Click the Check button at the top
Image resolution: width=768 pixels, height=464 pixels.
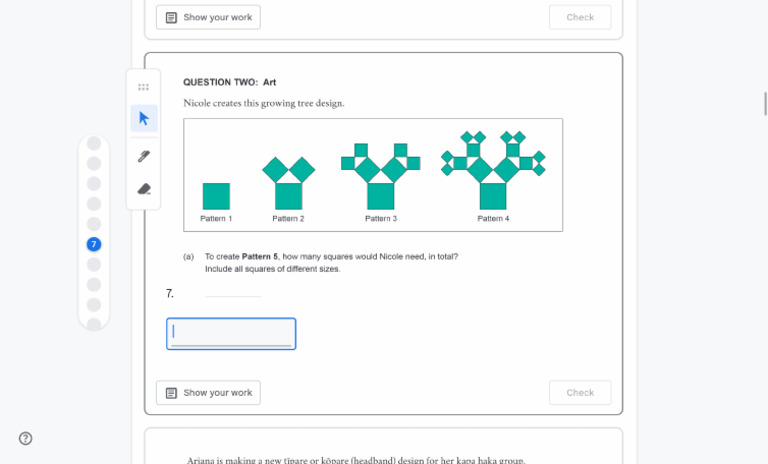580,17
